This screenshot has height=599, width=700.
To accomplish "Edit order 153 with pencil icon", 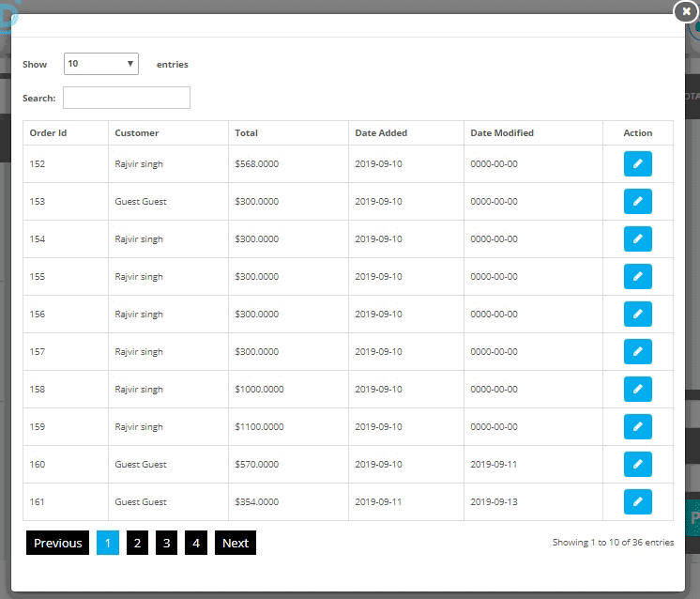I will pos(637,201).
